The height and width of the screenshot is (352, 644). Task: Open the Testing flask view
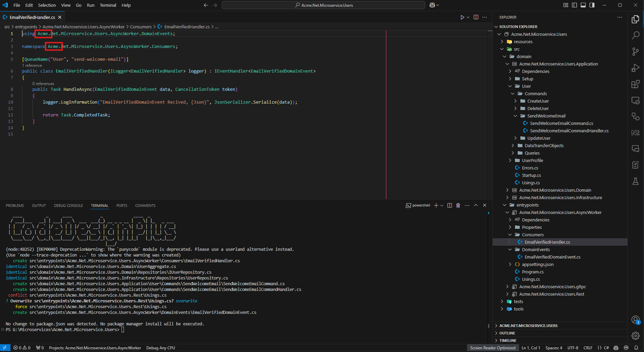coord(635,181)
